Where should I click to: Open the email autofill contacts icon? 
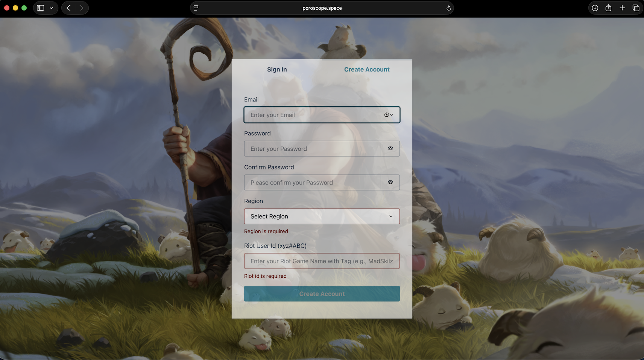click(x=389, y=115)
